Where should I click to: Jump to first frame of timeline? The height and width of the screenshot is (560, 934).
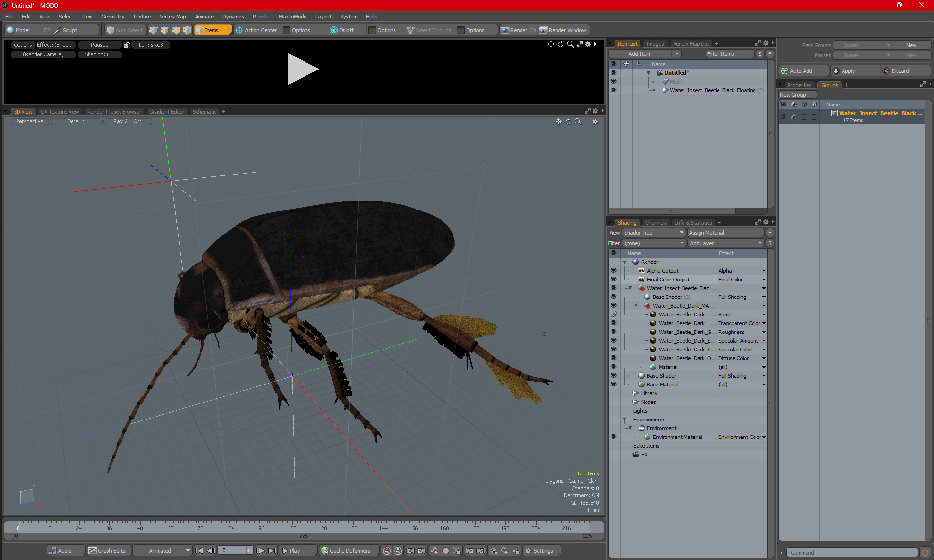pos(199,551)
